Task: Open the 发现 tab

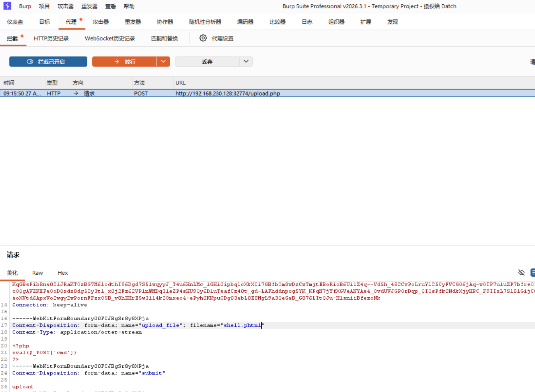Action: 392,22
